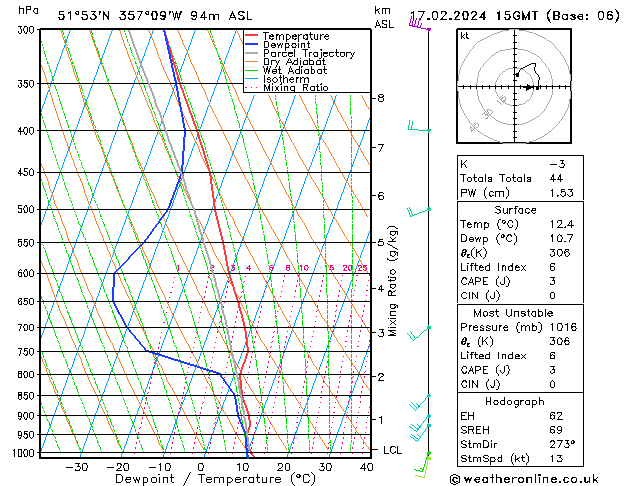Click the wind barb at 400 hPa level
The width and height of the screenshot is (629, 486).
[x=418, y=128]
